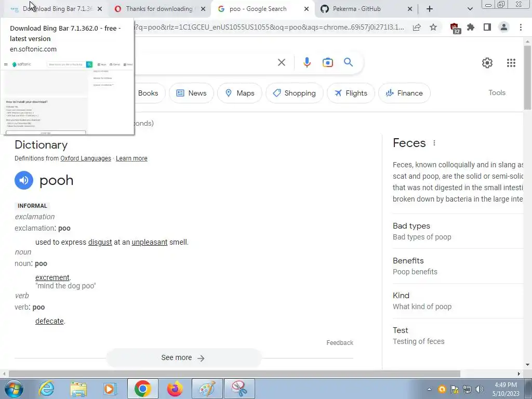Screen dimensions: 532x399
Task: Filter results by Books
Action: [148, 93]
